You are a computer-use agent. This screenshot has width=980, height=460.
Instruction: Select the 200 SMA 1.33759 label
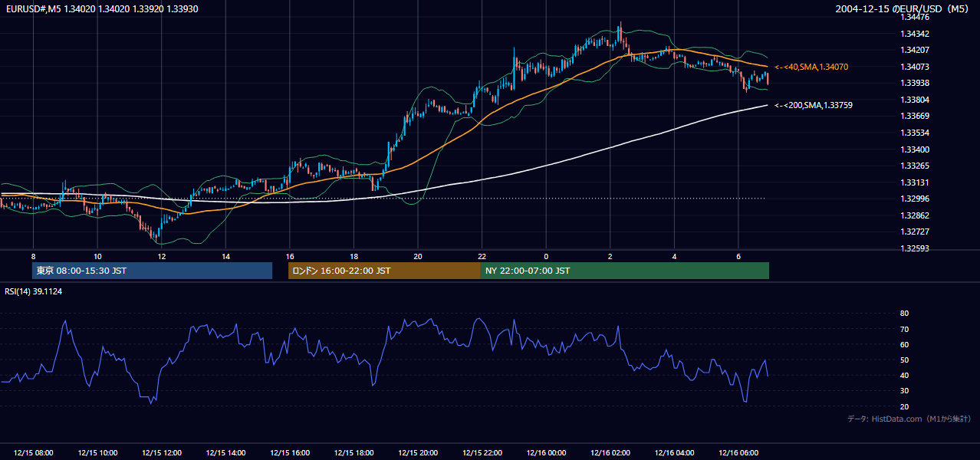[x=814, y=105]
